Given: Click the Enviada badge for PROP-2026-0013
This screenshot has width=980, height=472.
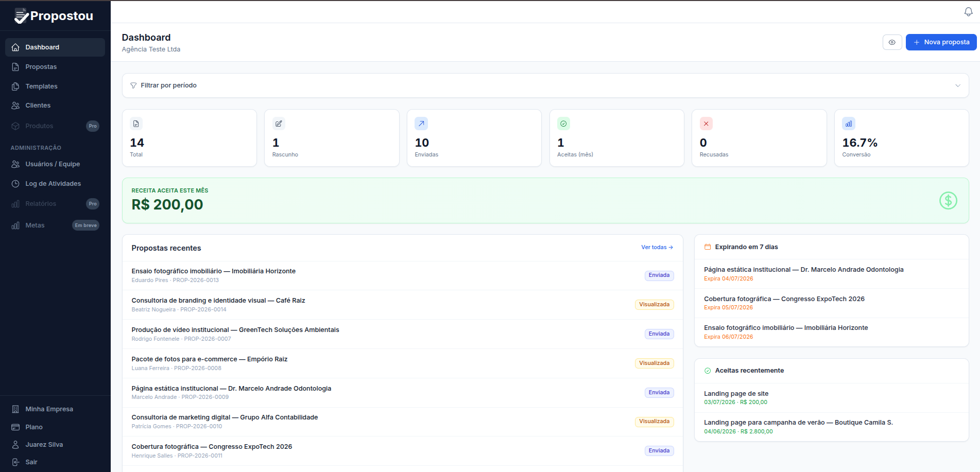Looking at the screenshot, I should tap(659, 275).
